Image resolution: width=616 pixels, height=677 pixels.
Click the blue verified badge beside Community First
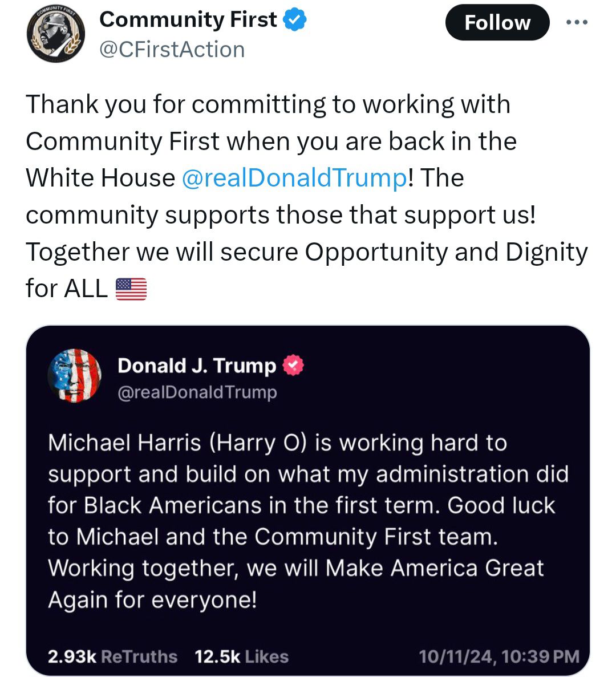point(295,20)
